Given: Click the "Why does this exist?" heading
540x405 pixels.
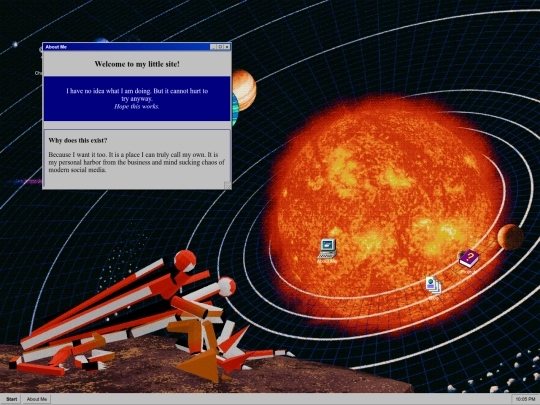Looking at the screenshot, I should (78, 141).
